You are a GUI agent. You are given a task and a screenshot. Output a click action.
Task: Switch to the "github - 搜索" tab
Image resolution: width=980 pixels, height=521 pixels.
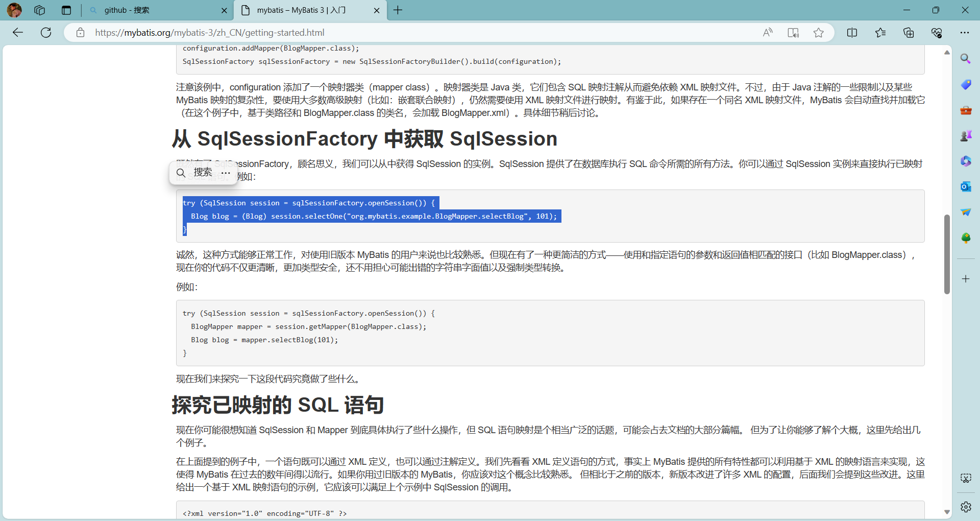pyautogui.click(x=158, y=10)
